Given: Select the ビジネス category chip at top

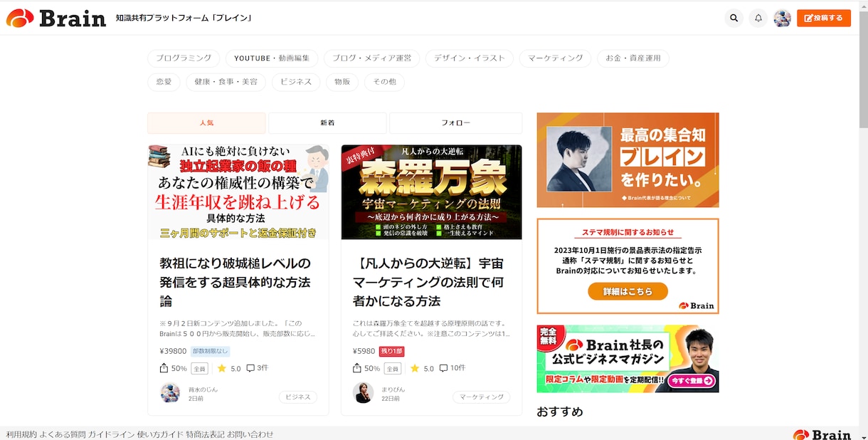Looking at the screenshot, I should pyautogui.click(x=296, y=82).
